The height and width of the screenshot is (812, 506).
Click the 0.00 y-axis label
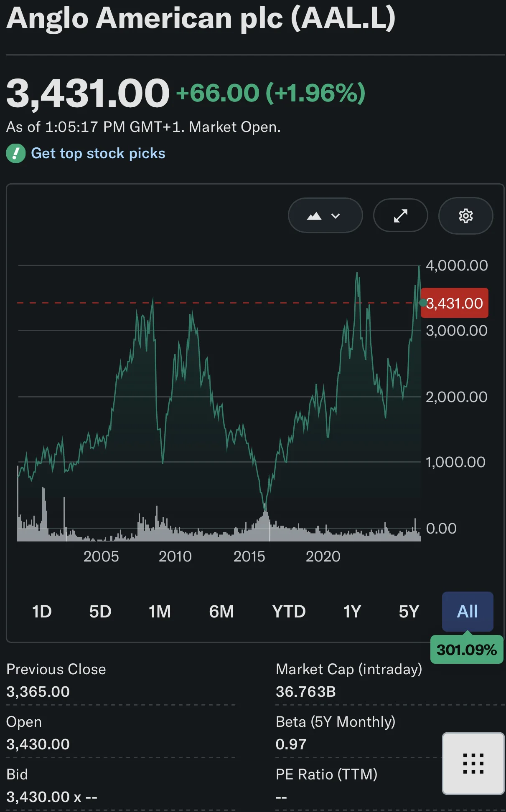[x=441, y=529]
